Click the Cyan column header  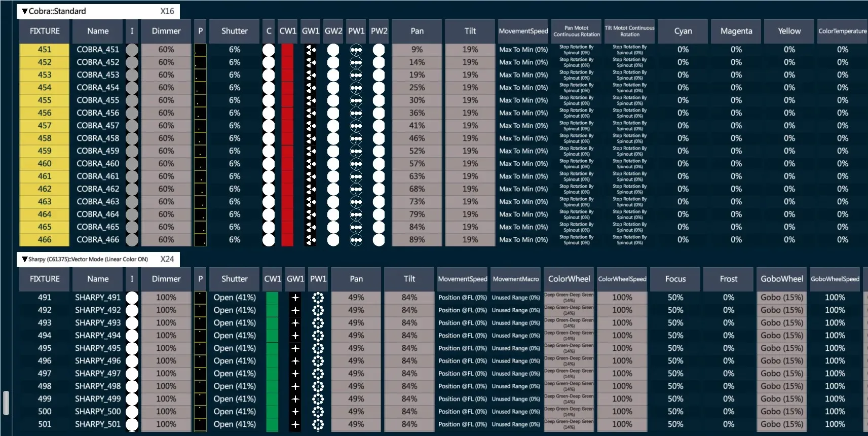(x=683, y=31)
